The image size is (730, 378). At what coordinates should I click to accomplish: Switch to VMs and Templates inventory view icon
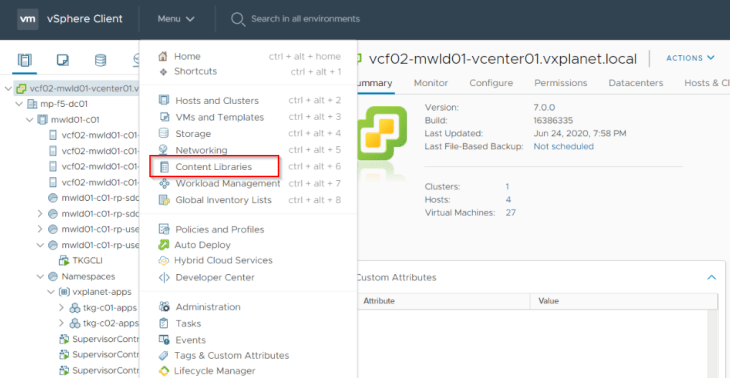pos(62,60)
